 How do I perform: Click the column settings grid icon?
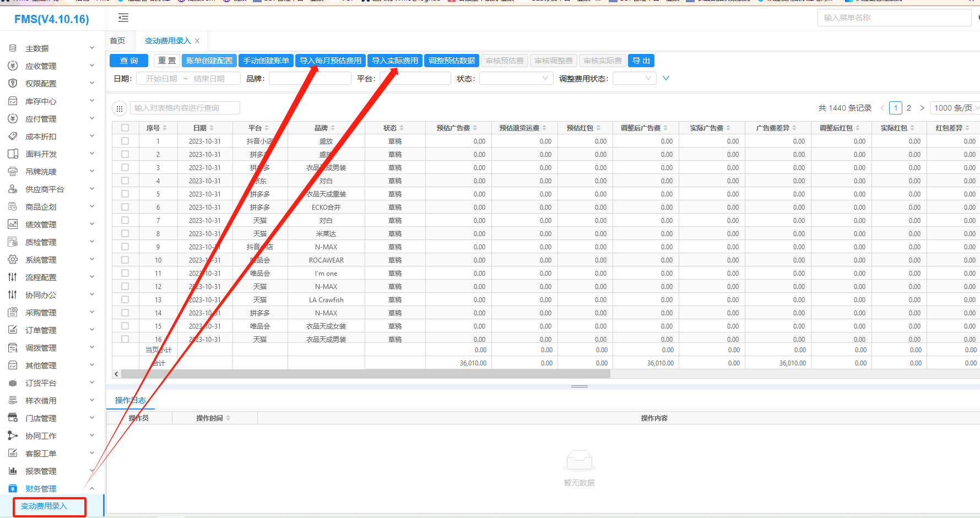[120, 108]
